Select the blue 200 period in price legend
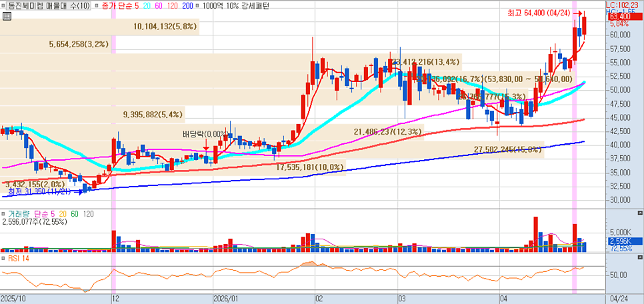The width and height of the screenshot is (644, 304). (187, 7)
